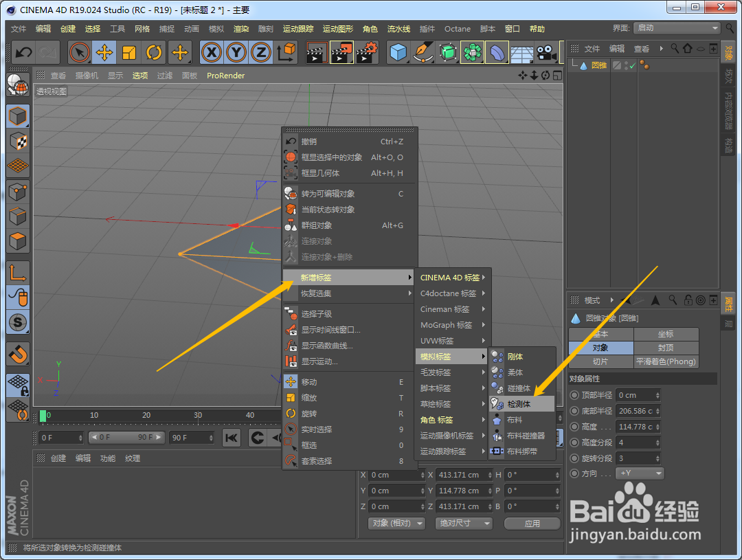This screenshot has height=560, width=742.
Task: Toggle 底部半径 keyframe radio circle
Action: click(574, 411)
